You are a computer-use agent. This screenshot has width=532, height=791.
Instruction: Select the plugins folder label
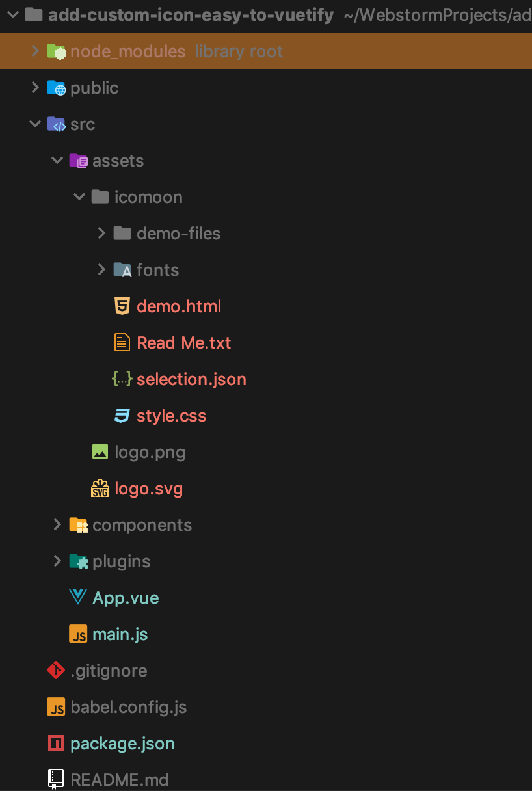point(122,561)
